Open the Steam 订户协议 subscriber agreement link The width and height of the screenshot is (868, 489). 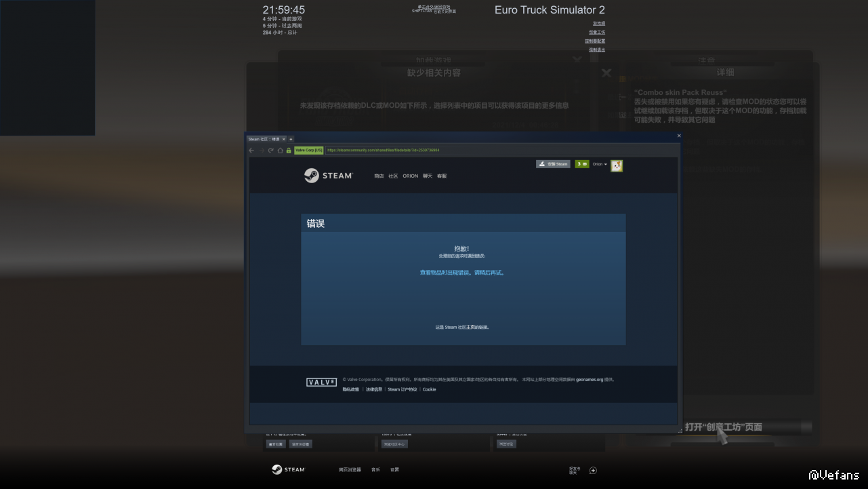pos(402,389)
